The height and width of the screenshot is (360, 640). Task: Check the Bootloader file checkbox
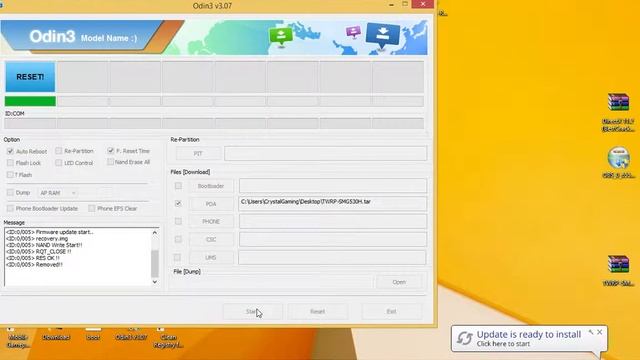178,186
